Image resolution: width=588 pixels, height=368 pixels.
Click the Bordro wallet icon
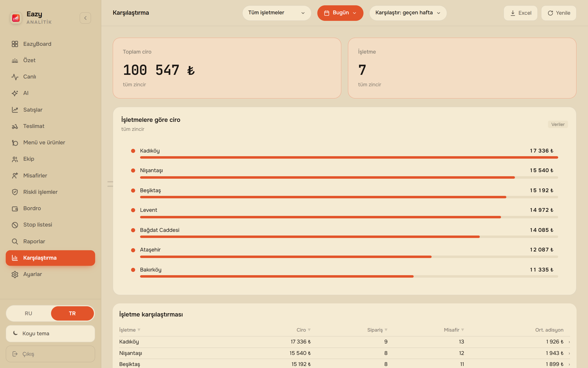tap(15, 209)
